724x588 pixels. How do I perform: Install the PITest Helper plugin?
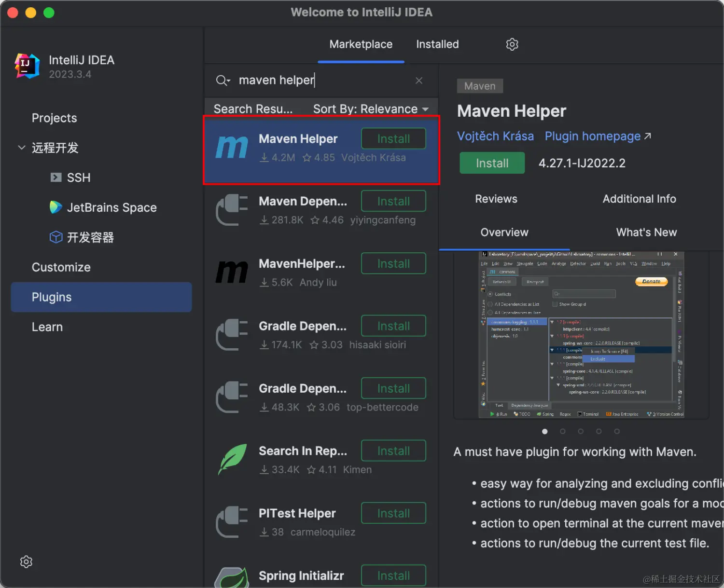[x=394, y=513]
